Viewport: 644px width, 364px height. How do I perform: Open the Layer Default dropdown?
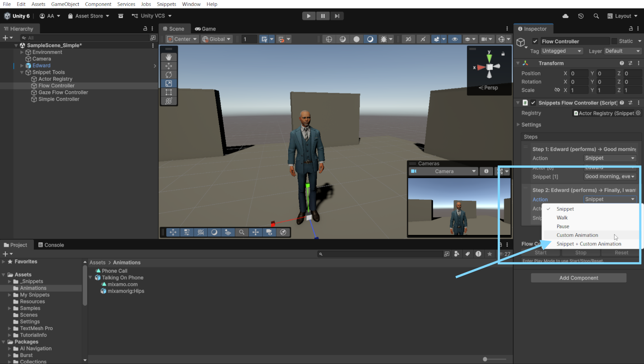point(622,51)
